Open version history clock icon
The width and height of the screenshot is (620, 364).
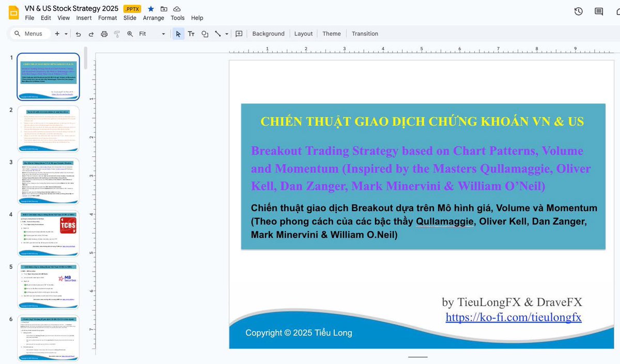579,11
